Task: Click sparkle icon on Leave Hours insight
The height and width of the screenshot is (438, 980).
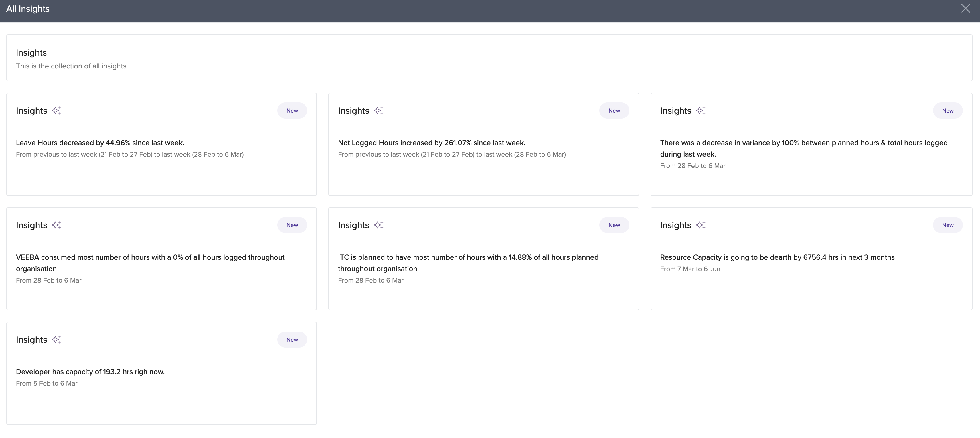Action: (57, 111)
